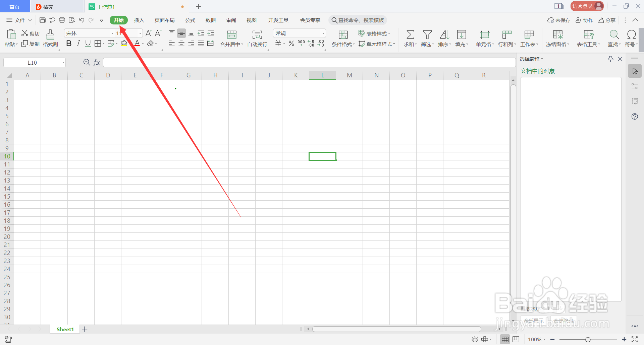Click the Undo arrow
This screenshot has width=644, height=345.
(82, 20)
